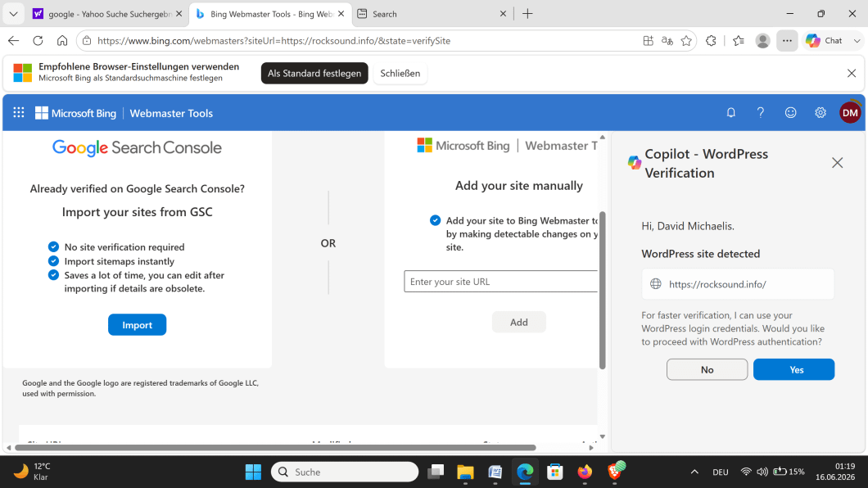Image resolution: width=868 pixels, height=488 pixels.
Task: Click 'Import sitemaps instantly' checkmark
Action: (x=53, y=260)
